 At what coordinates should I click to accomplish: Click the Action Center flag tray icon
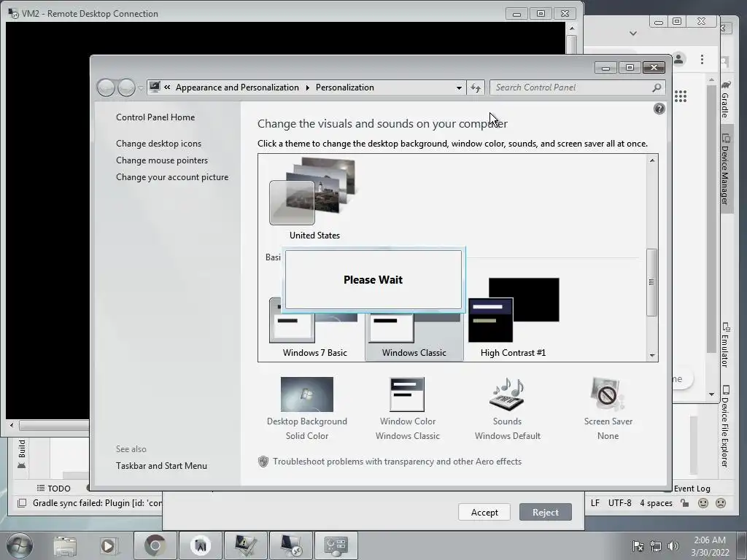click(x=638, y=546)
